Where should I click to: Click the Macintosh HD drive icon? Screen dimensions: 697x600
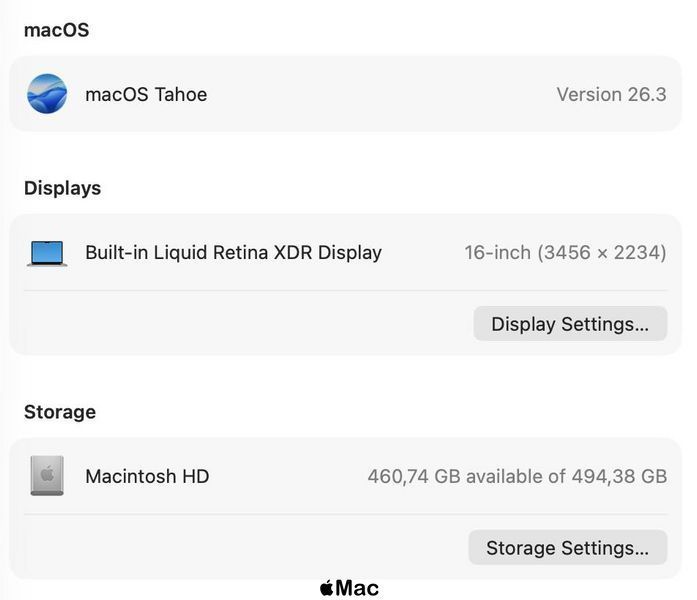47,476
